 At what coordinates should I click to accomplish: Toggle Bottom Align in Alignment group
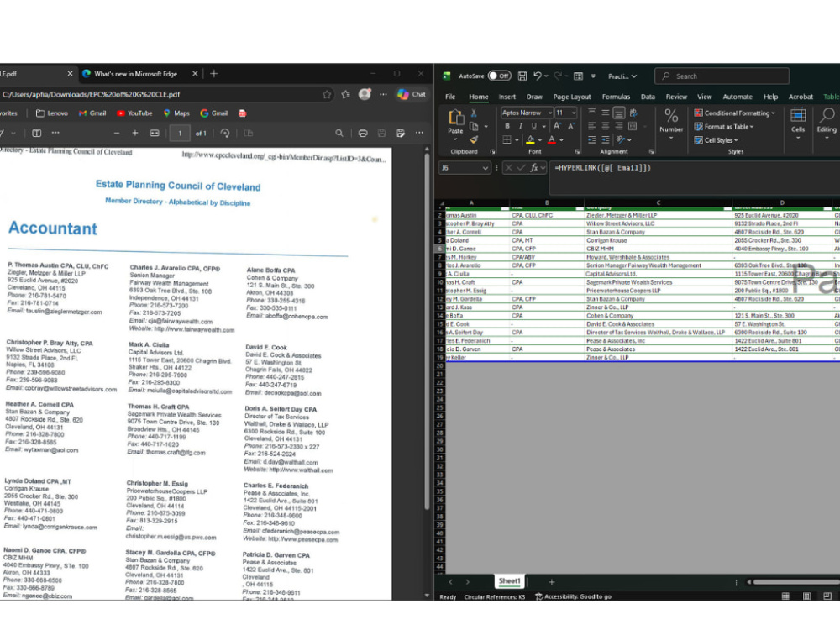619,113
